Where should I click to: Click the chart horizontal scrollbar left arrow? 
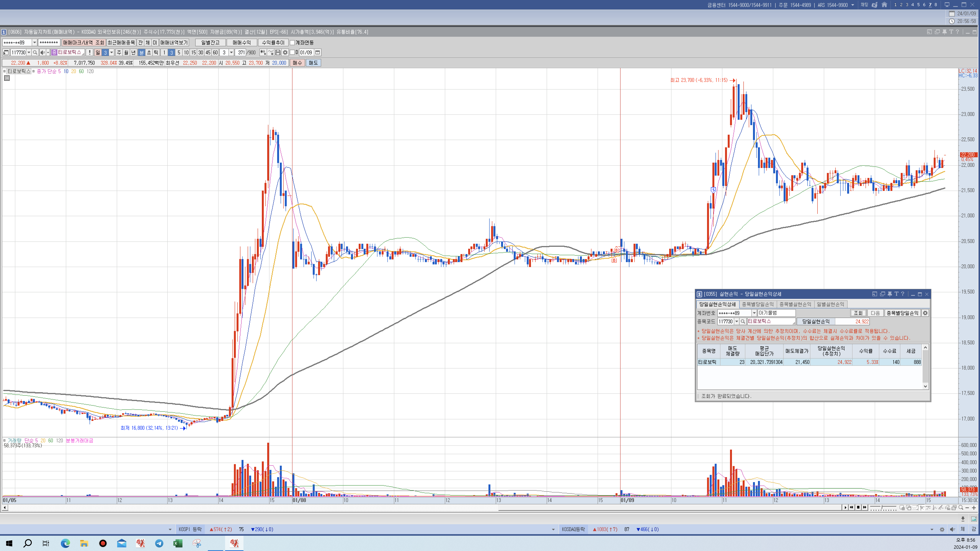(x=5, y=508)
